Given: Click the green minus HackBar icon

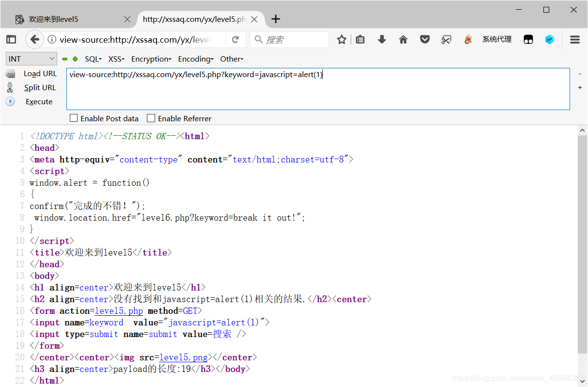Looking at the screenshot, I should 64,59.
